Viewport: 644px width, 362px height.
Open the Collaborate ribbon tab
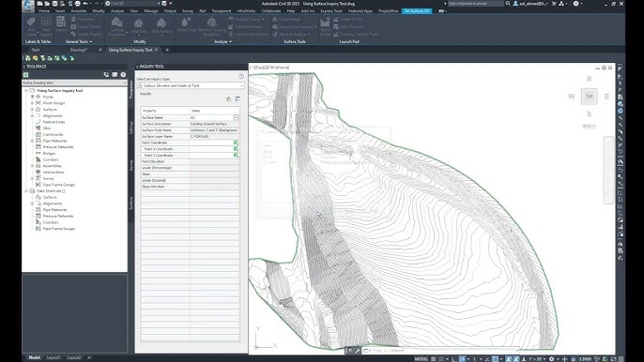pyautogui.click(x=271, y=11)
